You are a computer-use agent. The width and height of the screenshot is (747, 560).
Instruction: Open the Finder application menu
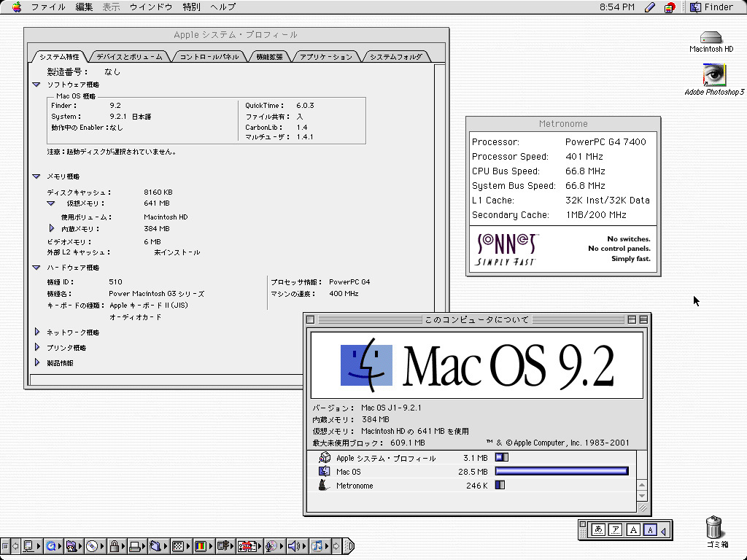point(712,7)
